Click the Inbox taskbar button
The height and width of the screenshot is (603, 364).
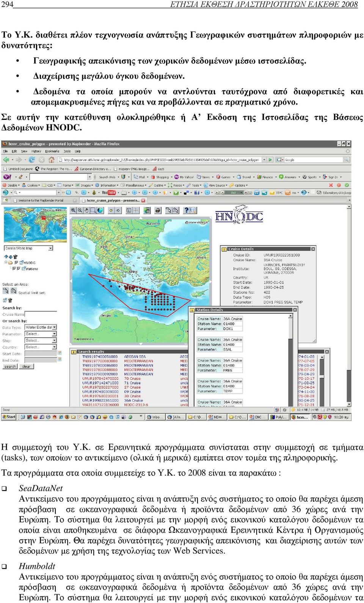[x=155, y=417]
